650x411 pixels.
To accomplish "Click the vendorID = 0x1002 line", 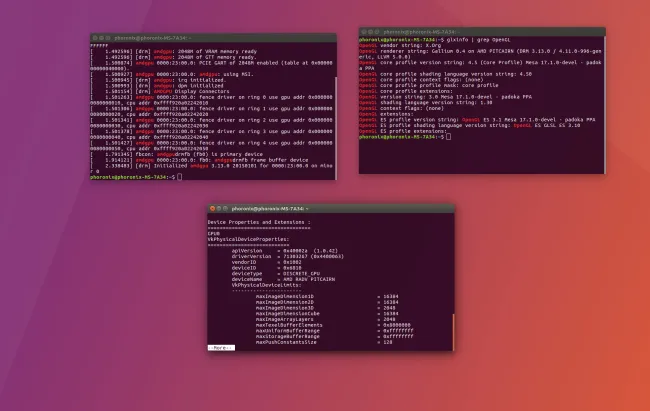I will tap(267, 262).
